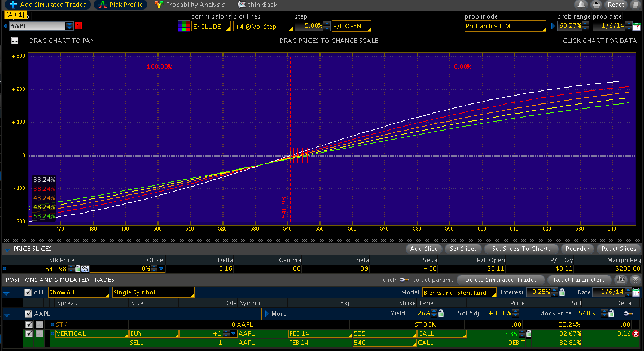Open the Show All filter dropdown
The width and height of the screenshot is (644, 351).
click(79, 292)
